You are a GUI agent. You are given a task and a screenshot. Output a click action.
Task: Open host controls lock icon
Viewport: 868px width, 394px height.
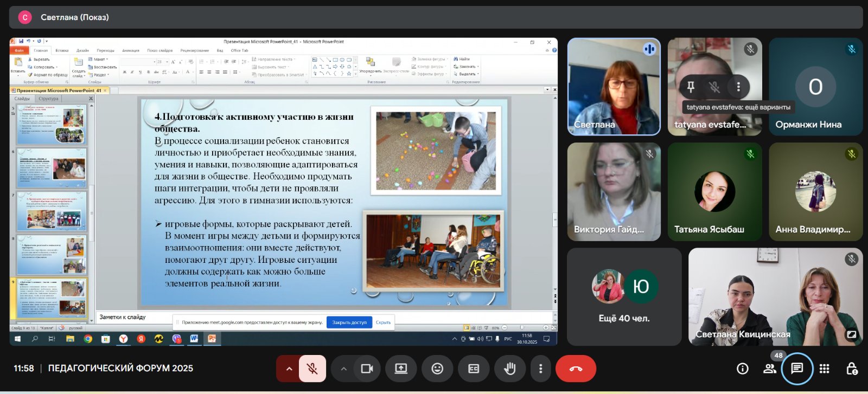(852, 369)
